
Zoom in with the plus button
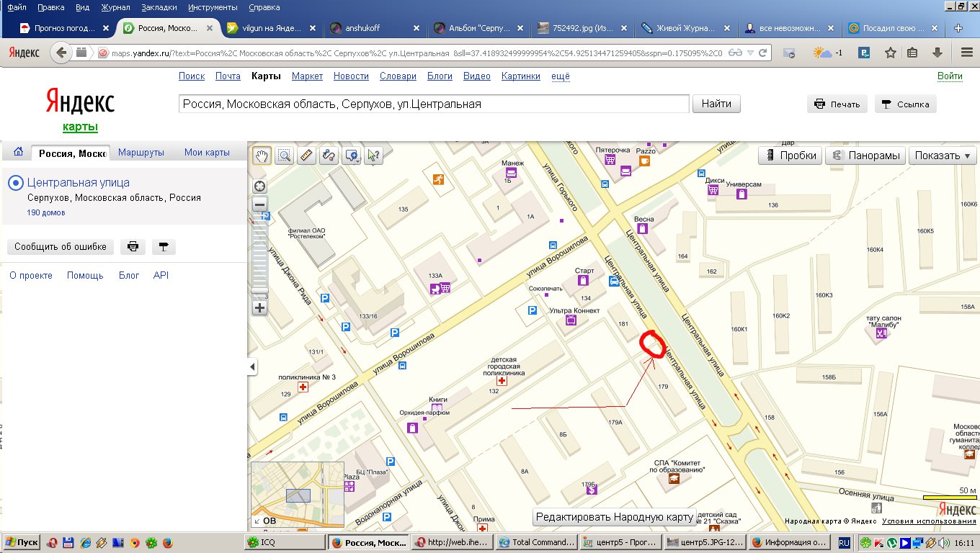(260, 307)
